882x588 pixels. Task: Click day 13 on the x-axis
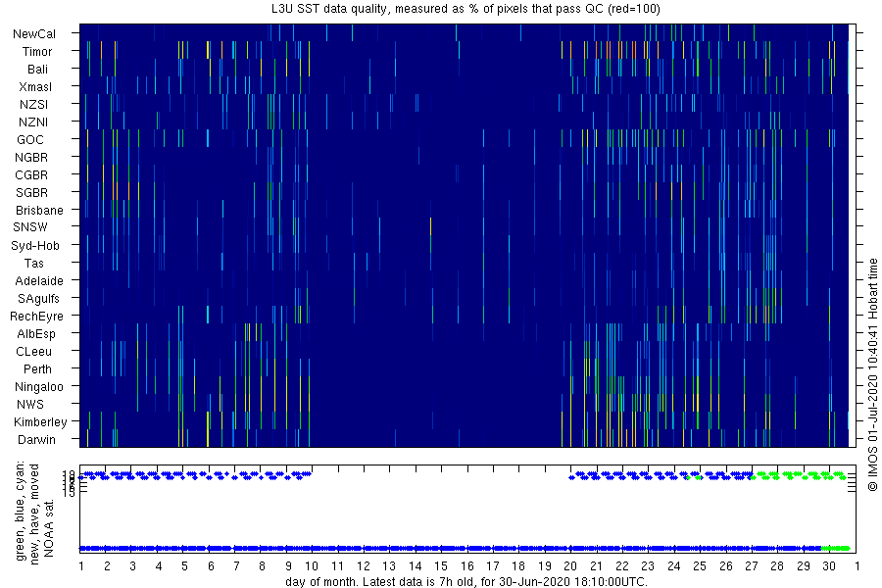click(389, 566)
